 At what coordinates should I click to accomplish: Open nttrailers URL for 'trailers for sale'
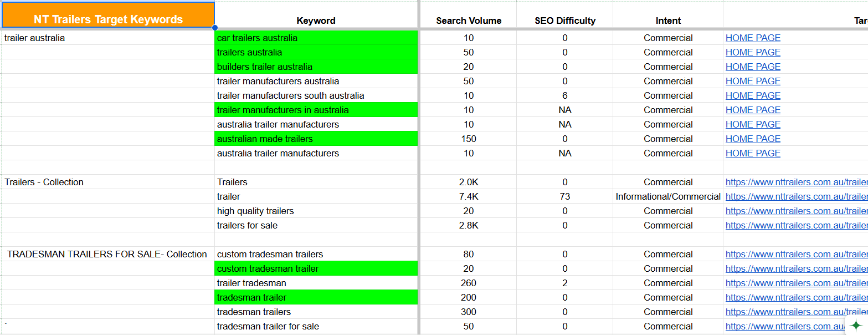(797, 225)
